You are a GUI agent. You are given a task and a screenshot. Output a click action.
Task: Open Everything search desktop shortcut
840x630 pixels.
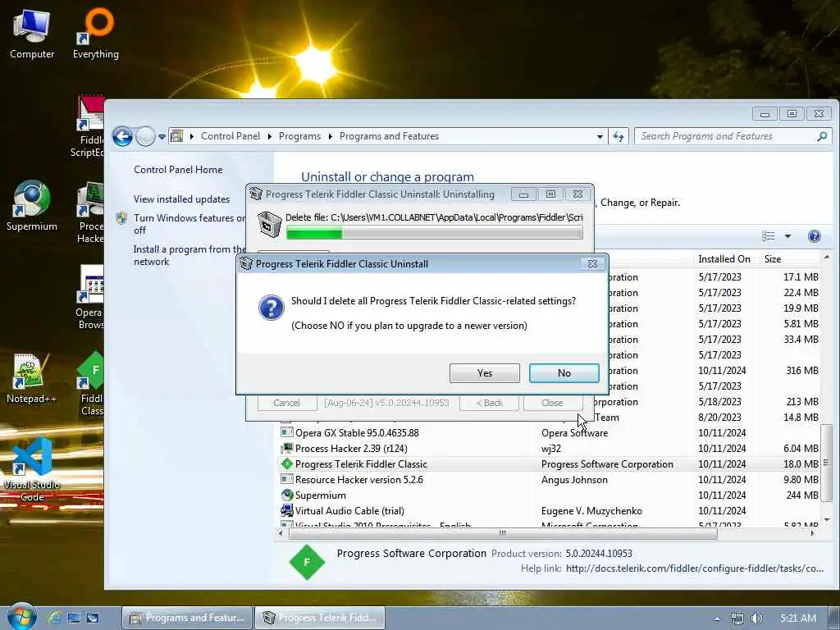96,33
